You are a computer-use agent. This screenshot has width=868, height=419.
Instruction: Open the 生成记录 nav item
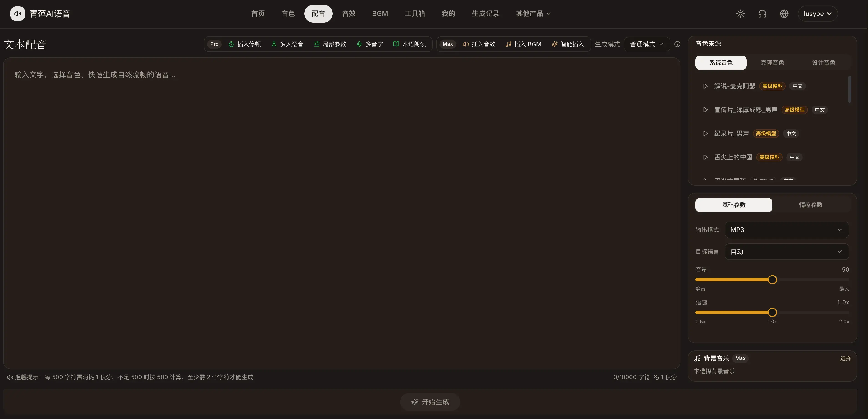click(x=485, y=13)
